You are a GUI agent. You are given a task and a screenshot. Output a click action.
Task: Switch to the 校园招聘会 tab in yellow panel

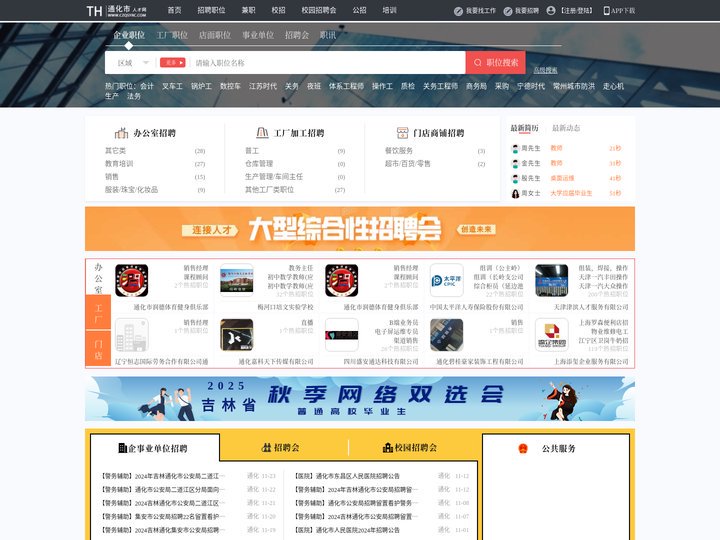pos(410,448)
